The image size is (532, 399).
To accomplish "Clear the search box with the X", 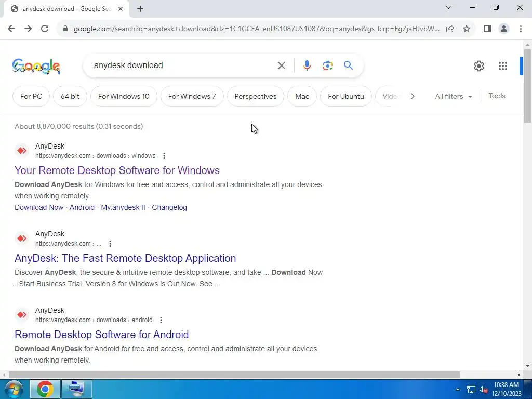I will [281, 65].
